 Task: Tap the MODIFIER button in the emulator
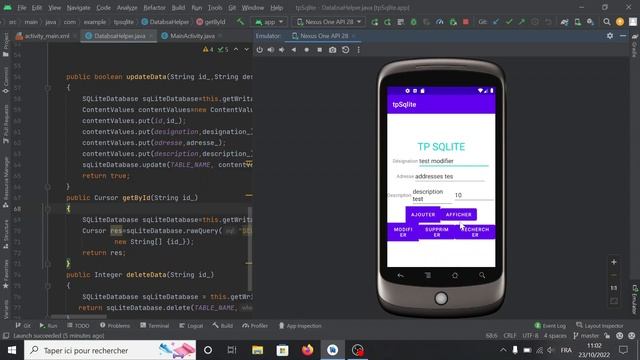pyautogui.click(x=403, y=232)
